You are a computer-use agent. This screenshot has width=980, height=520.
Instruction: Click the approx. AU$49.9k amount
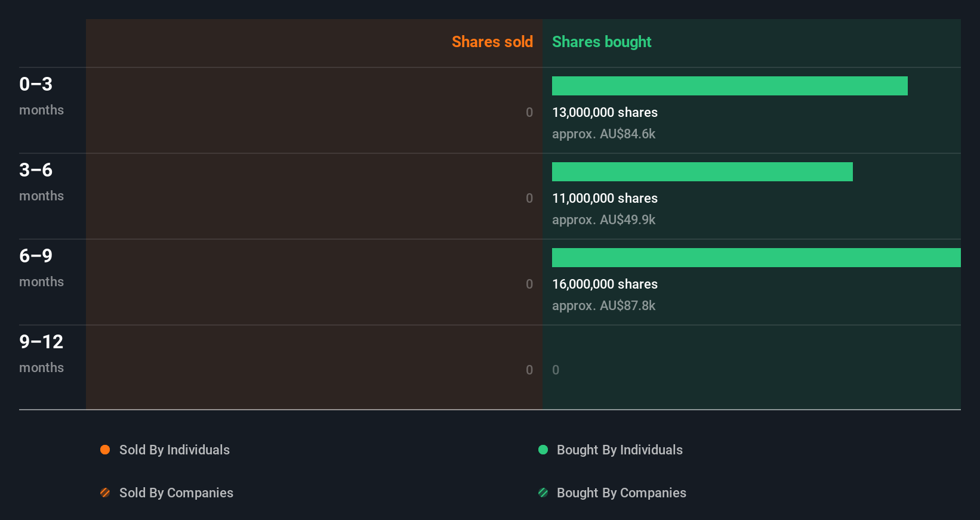[x=603, y=220]
